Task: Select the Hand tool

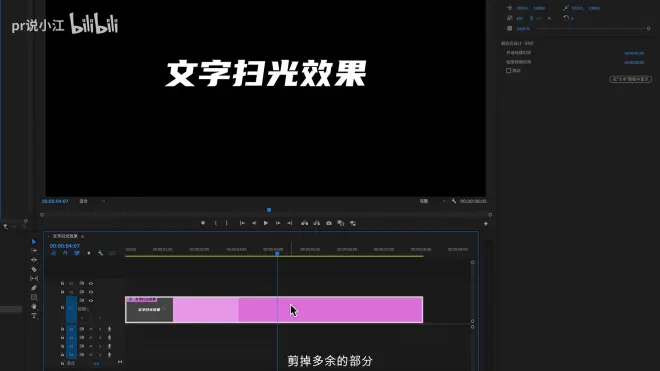Action: click(34, 307)
